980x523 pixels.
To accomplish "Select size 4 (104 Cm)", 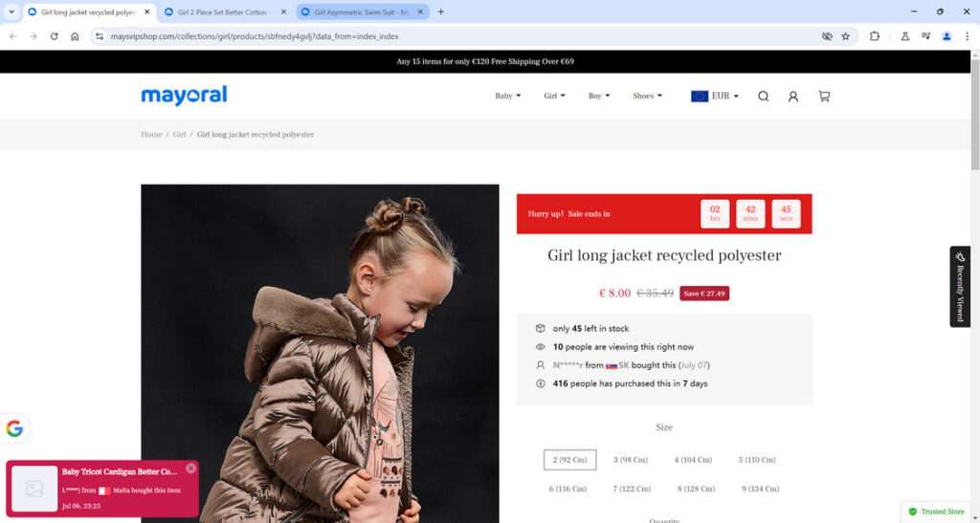I will pyautogui.click(x=693, y=460).
